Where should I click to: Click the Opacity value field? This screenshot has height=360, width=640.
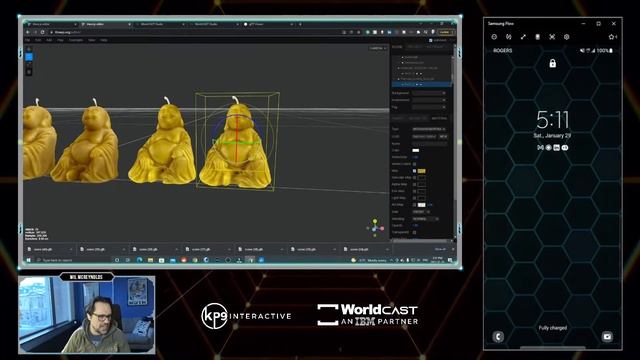pos(416,225)
